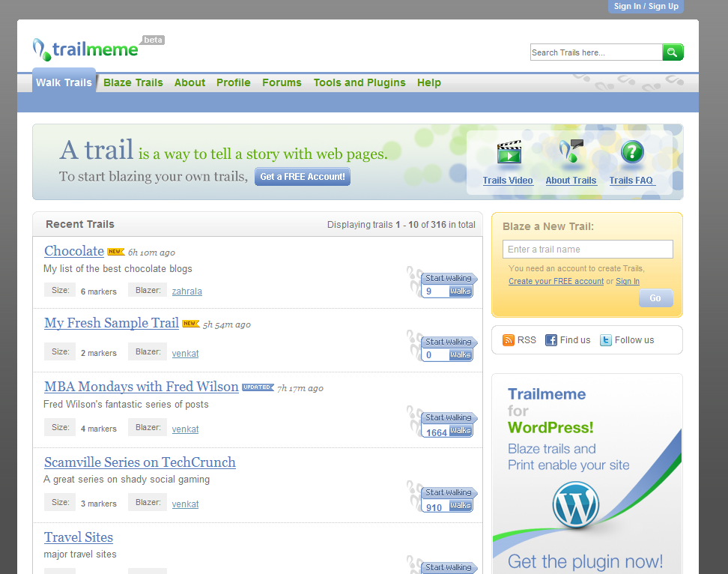Open the Help menu item
Image resolution: width=728 pixels, height=574 pixels.
(x=429, y=82)
